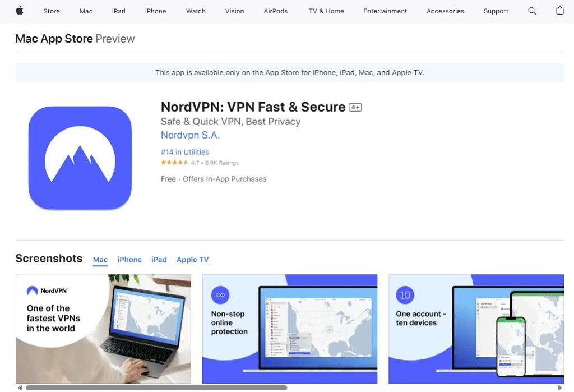Click the Apple logo icon
The height and width of the screenshot is (392, 574).
click(20, 11)
